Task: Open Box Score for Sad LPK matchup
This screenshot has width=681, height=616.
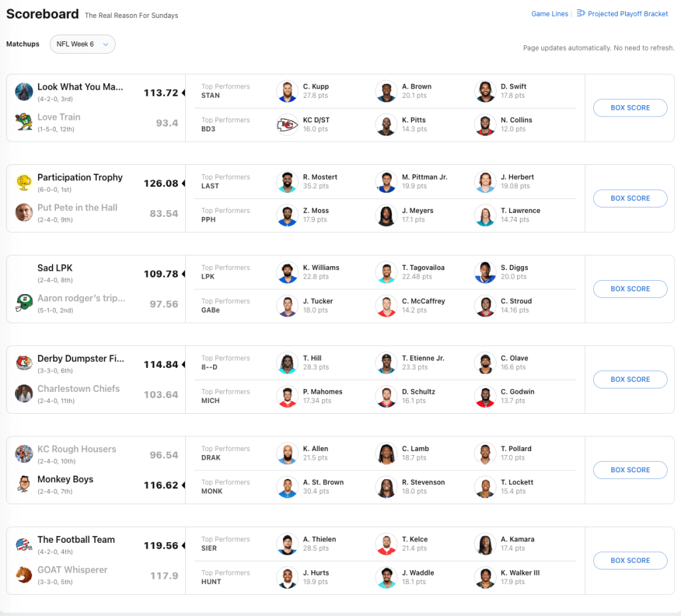Action: point(630,289)
